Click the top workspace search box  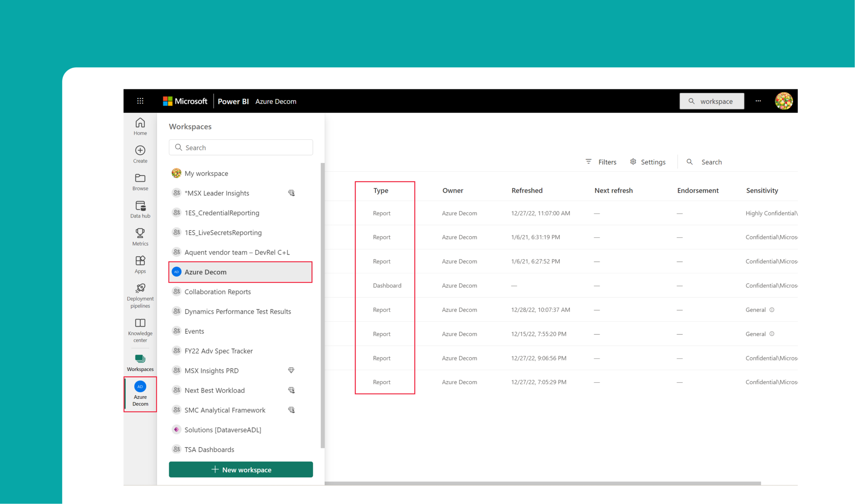(x=712, y=101)
